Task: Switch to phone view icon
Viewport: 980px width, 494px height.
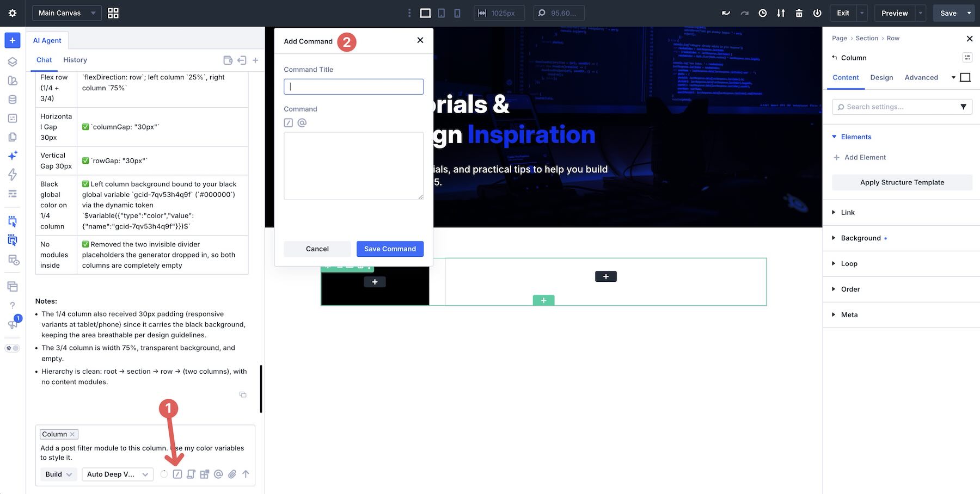Action: [x=457, y=13]
